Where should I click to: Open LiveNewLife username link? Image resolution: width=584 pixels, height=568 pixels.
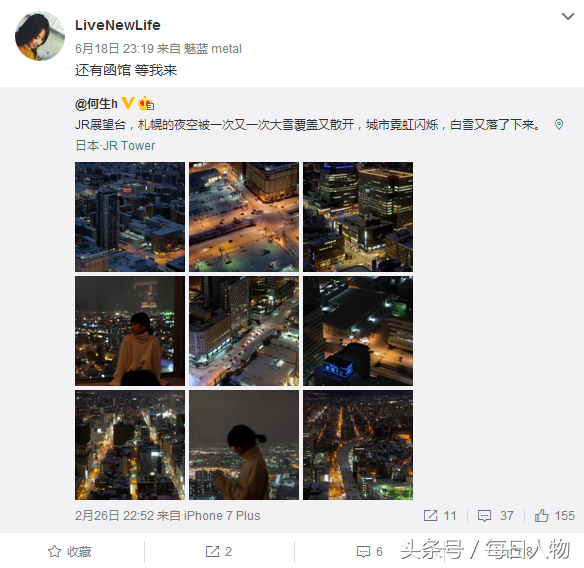pos(118,25)
